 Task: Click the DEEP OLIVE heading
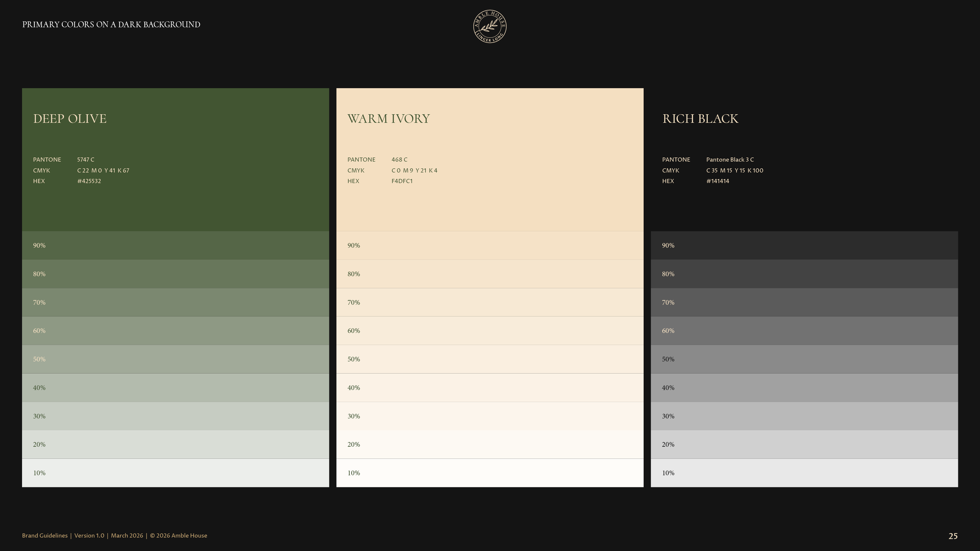(x=70, y=118)
